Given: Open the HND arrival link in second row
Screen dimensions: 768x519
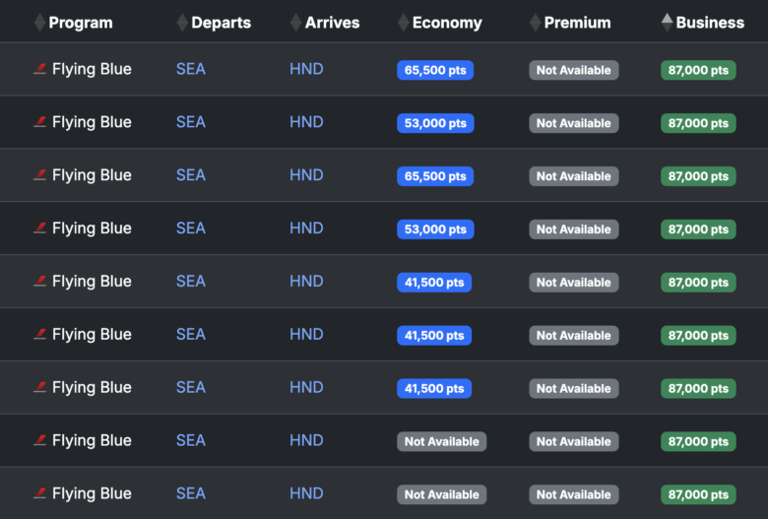Looking at the screenshot, I should [x=306, y=122].
